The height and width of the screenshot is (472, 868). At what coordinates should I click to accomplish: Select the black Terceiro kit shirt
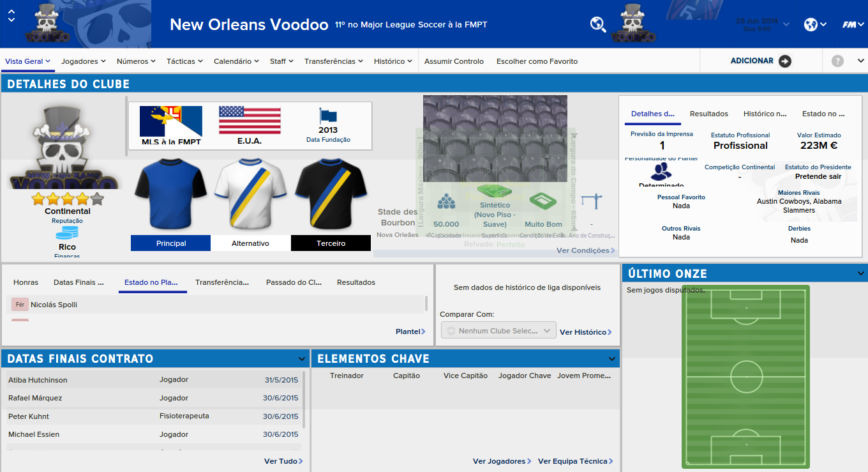click(331, 194)
